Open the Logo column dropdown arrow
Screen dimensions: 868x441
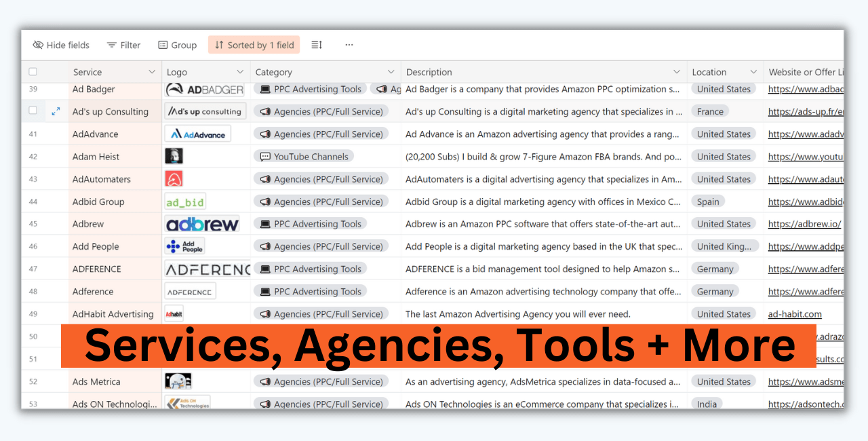(240, 72)
